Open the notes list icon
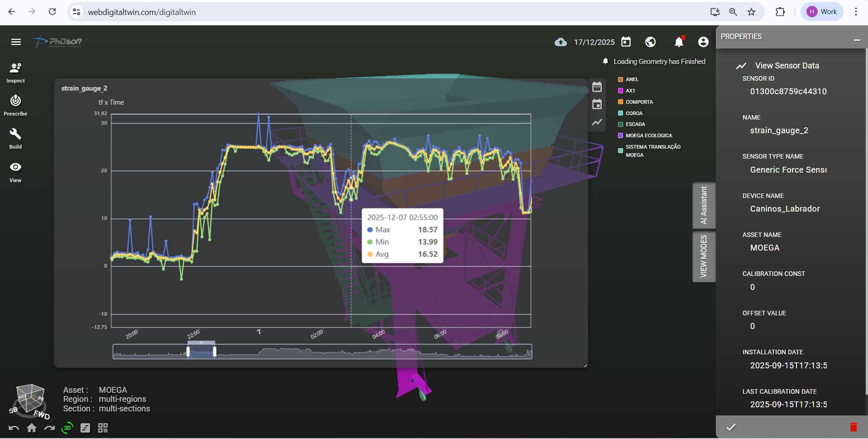This screenshot has height=439, width=868. point(85,428)
